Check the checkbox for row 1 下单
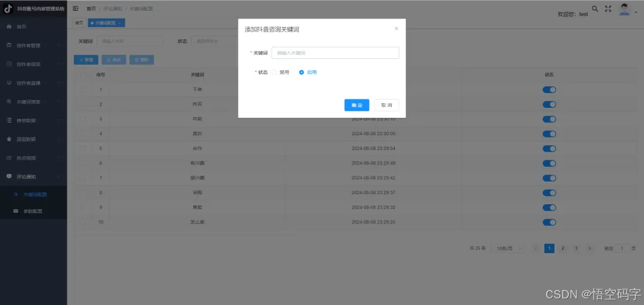Image resolution: width=644 pixels, height=305 pixels. [82, 89]
